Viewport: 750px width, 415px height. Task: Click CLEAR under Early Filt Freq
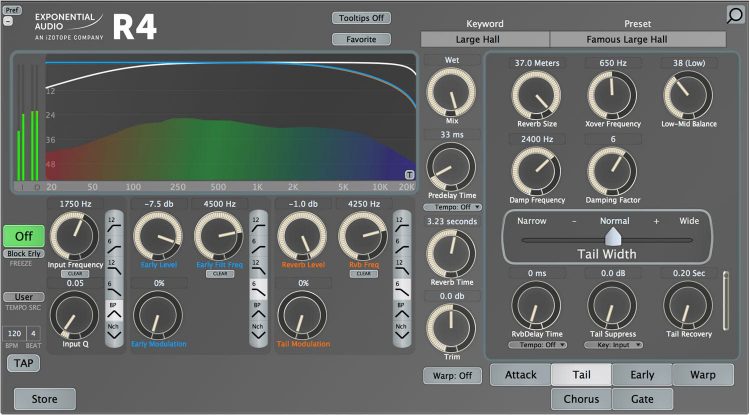pyautogui.click(x=220, y=274)
